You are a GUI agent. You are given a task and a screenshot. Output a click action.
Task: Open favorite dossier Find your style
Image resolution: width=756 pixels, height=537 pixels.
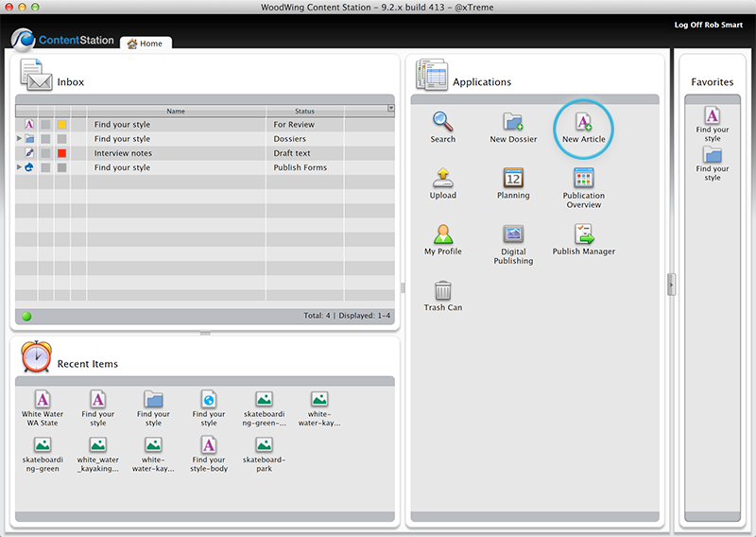(x=713, y=165)
